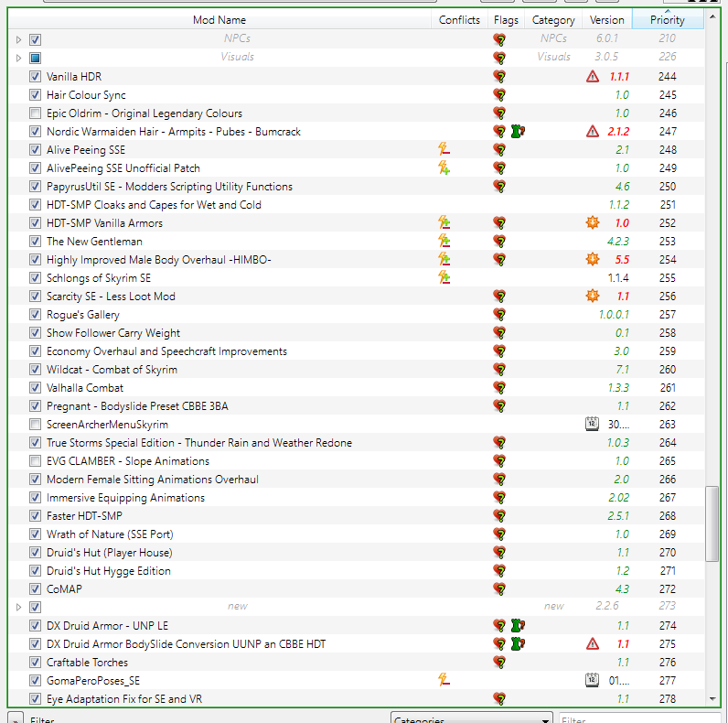
Task: Click the clothing flag on DX Druid Armor BodySlide Conversion
Action: click(518, 644)
